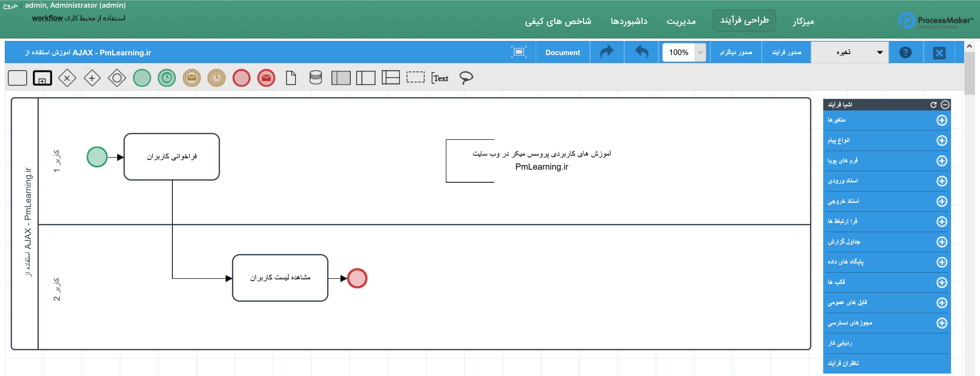Click the undo arrow
The image size is (980, 376).
click(641, 52)
